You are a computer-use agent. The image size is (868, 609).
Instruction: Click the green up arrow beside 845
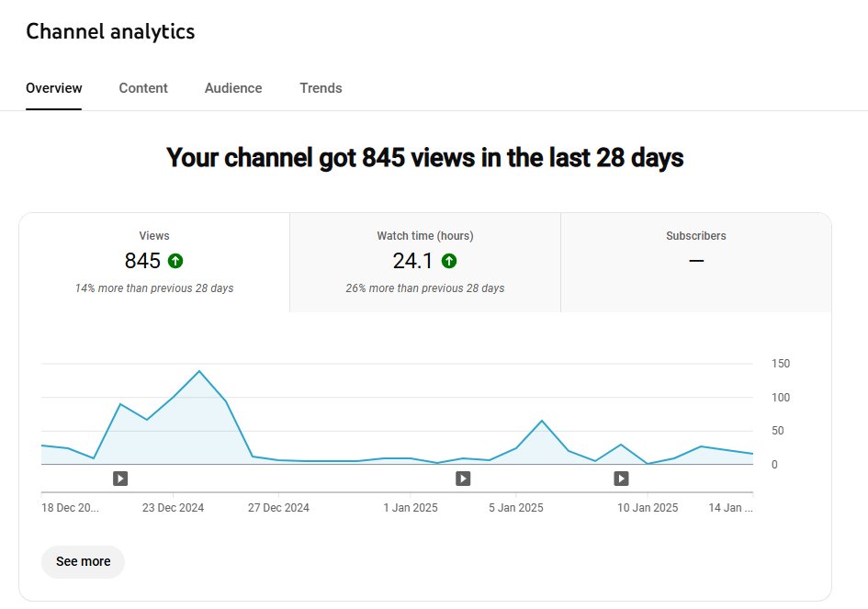click(175, 261)
